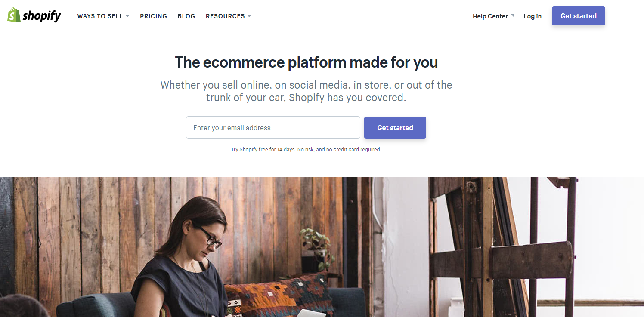Open the BLOG page
The height and width of the screenshot is (317, 644).
click(186, 16)
